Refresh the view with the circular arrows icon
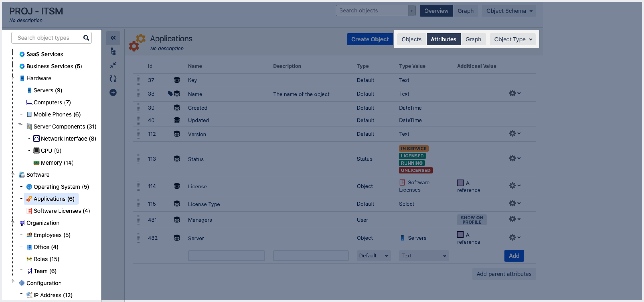The height and width of the screenshot is (302, 644). (x=113, y=79)
